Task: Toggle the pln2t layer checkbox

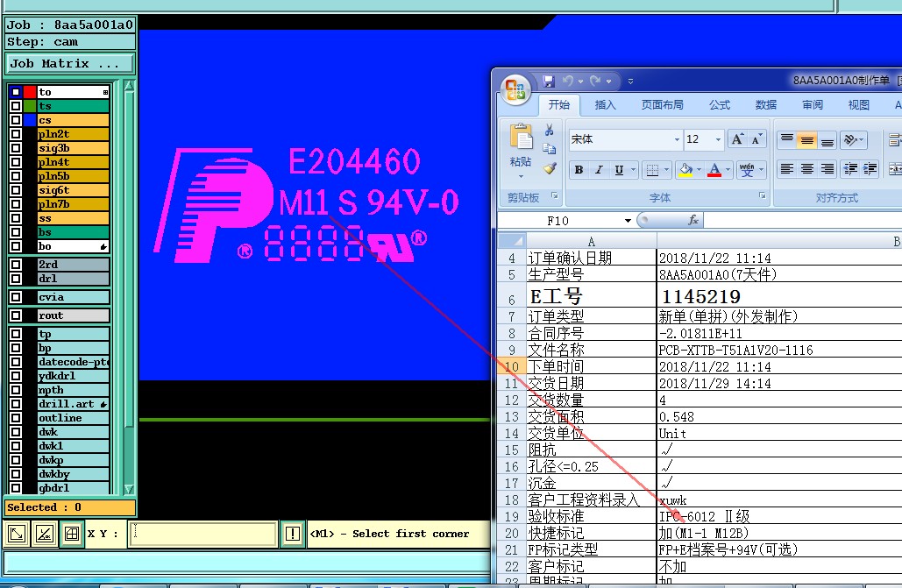Action: (16, 134)
